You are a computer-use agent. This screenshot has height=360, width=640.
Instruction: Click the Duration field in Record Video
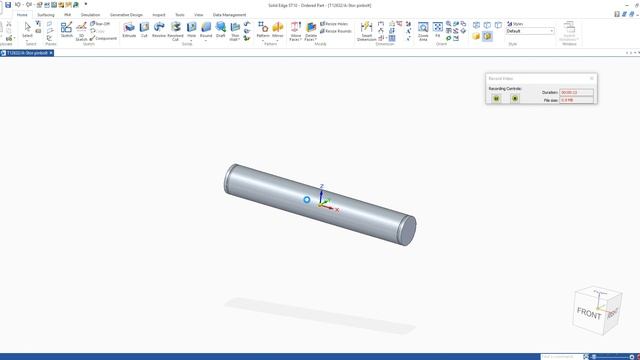tap(576, 93)
